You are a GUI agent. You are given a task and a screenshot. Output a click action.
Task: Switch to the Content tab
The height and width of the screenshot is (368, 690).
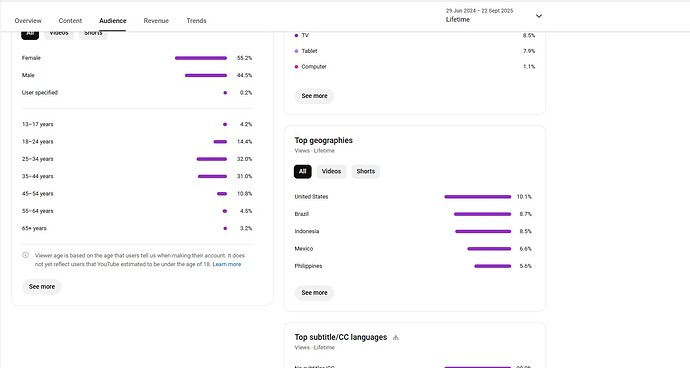point(70,21)
